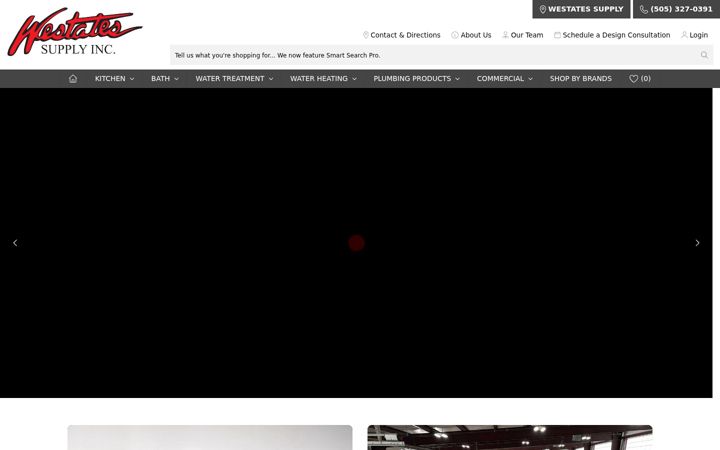
Task: Open the WATER TREATMENT menu item
Action: click(230, 79)
